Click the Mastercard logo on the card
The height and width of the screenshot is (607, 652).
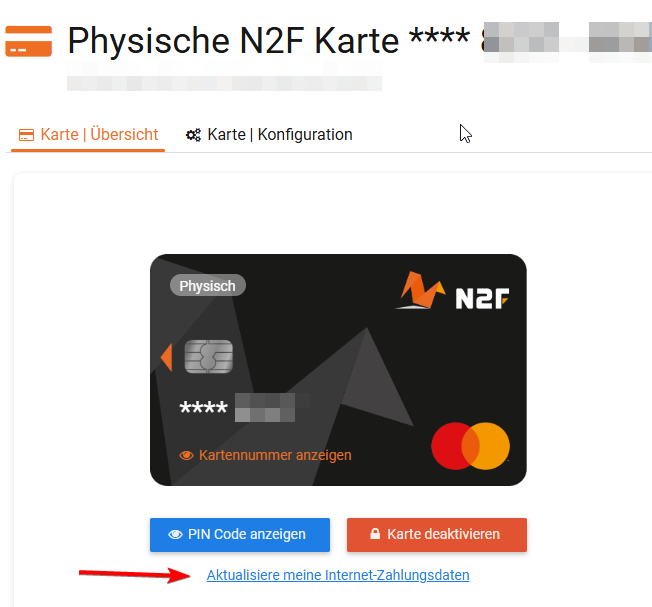(470, 446)
